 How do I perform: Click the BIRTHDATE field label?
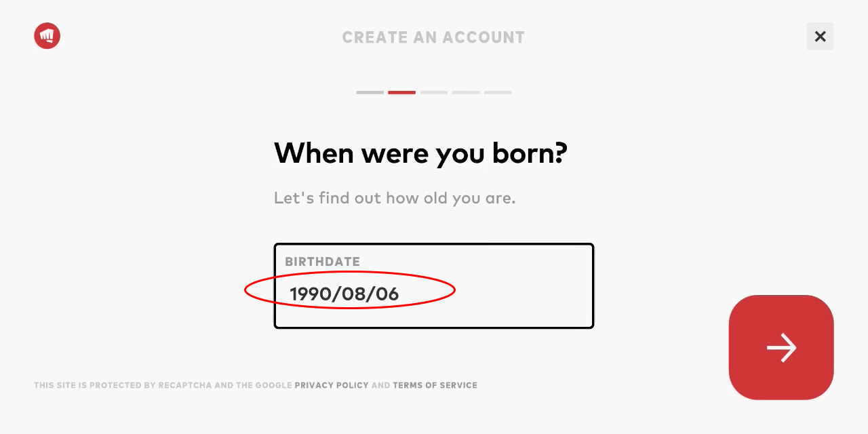[322, 262]
